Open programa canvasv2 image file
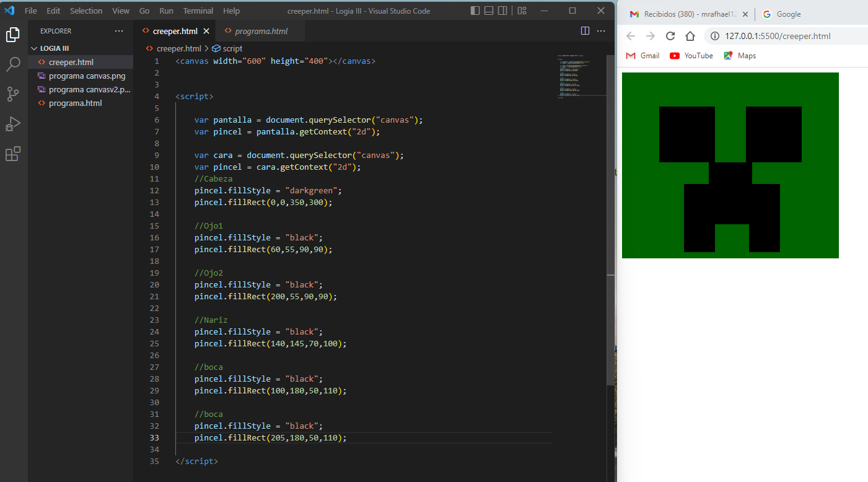Screen dimensions: 868x482 tap(81, 89)
